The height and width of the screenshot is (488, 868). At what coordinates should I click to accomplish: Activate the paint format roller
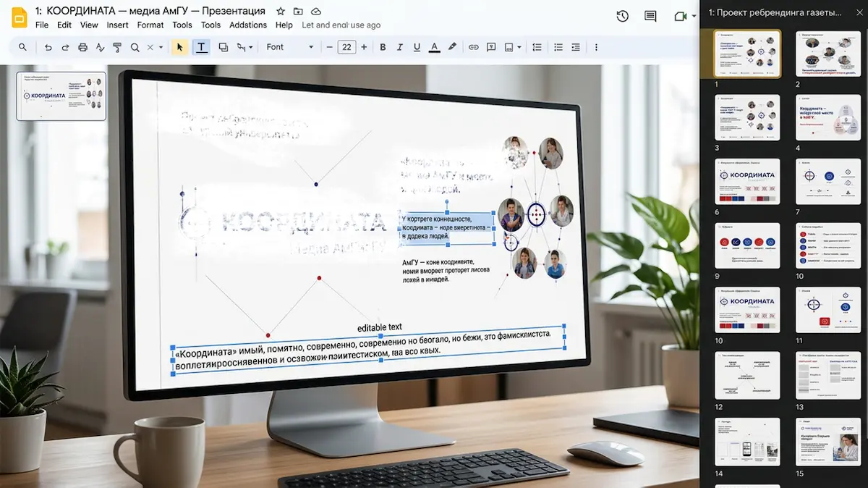(117, 47)
